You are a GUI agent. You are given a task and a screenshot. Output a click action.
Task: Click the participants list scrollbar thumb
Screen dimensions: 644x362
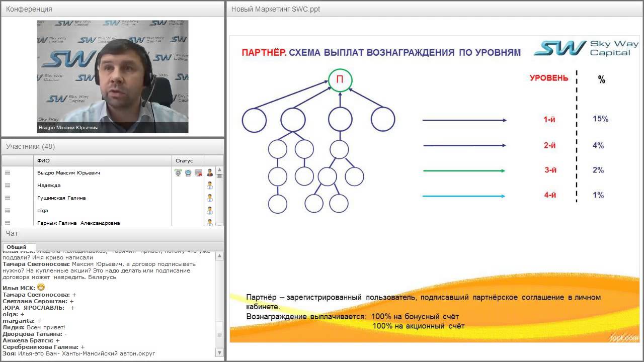(x=220, y=176)
